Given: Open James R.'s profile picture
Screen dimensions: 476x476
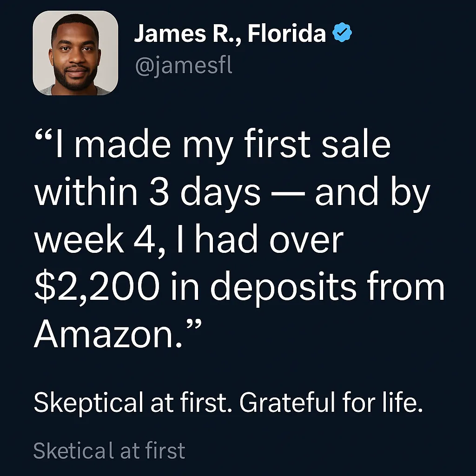Looking at the screenshot, I should (x=75, y=53).
